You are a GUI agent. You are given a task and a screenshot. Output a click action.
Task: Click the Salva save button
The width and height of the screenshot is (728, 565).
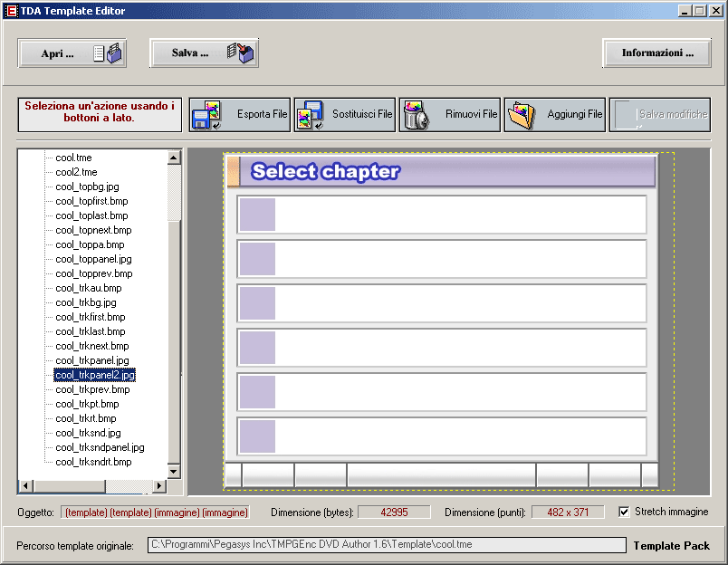click(204, 53)
